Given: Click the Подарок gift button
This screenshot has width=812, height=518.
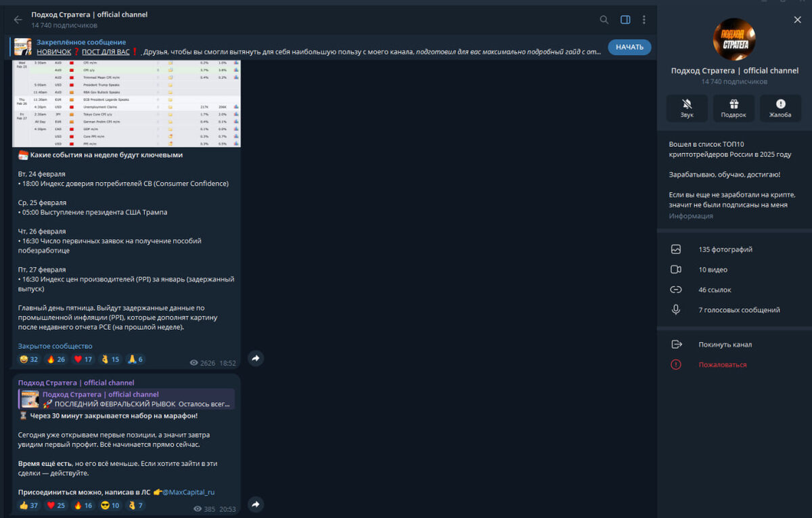Looking at the screenshot, I should (x=734, y=108).
